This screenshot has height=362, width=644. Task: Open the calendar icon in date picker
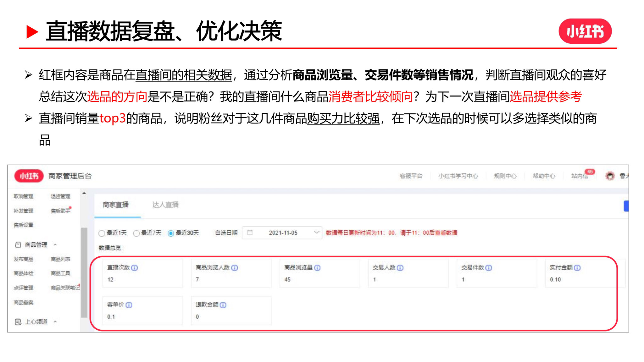(250, 233)
